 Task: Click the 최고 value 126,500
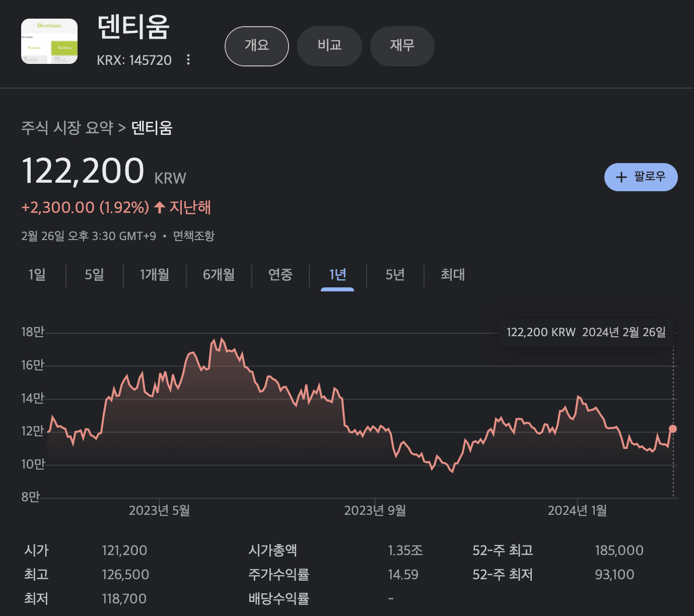point(125,575)
